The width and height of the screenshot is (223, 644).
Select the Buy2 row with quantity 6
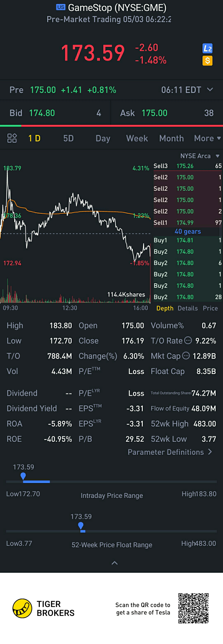pyautogui.click(x=187, y=263)
